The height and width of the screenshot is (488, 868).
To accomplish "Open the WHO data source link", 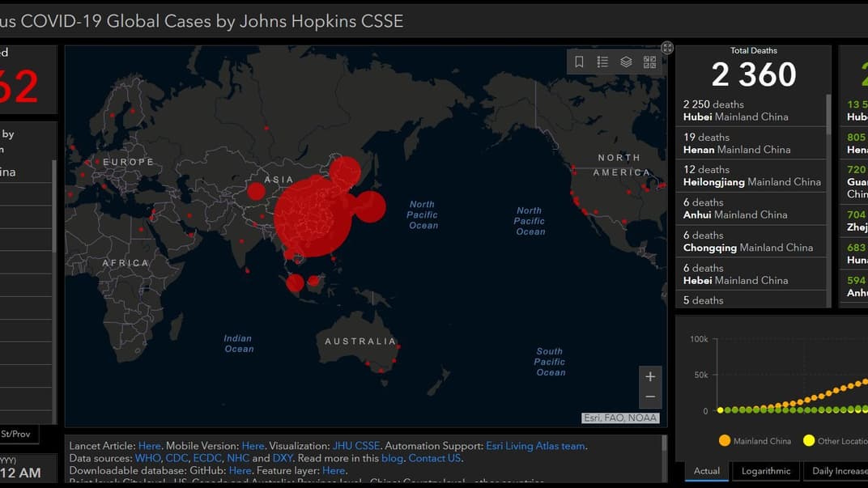I will pos(148,458).
